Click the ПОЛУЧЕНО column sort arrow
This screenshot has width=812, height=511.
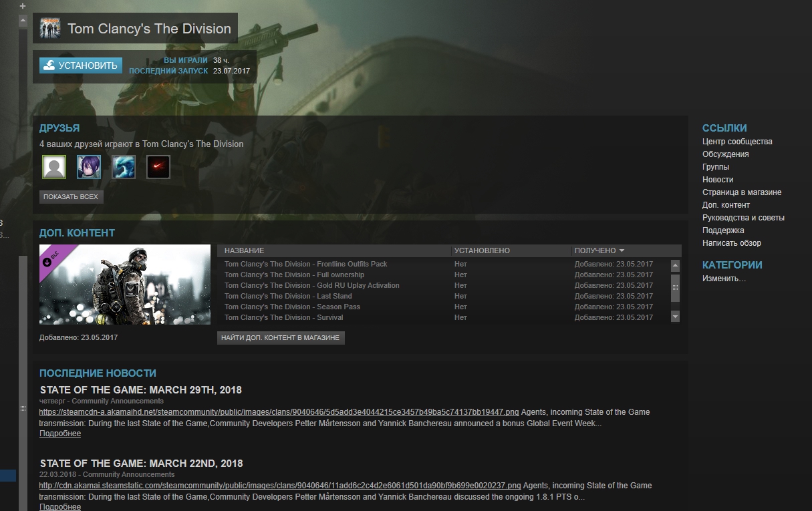[x=622, y=250]
